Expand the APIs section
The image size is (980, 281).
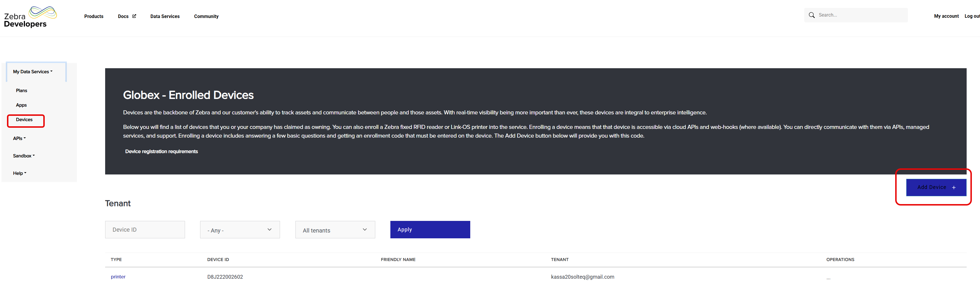pos(19,138)
